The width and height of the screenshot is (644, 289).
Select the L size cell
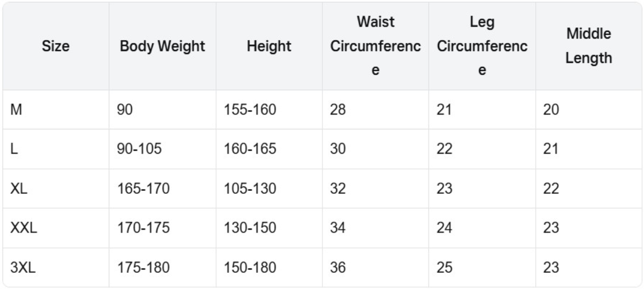pos(14,149)
